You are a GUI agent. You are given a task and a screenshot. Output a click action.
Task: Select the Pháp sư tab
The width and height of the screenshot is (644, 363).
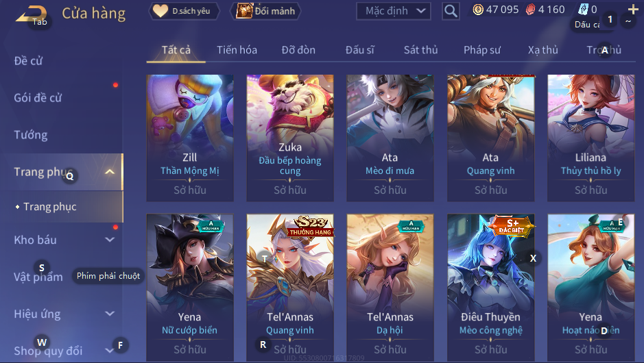(x=482, y=50)
